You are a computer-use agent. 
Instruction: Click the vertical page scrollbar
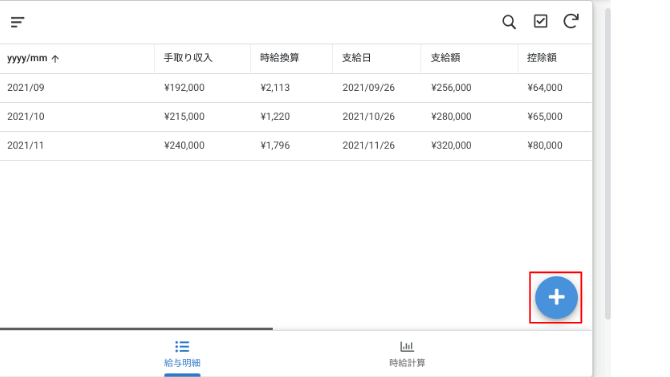point(608,164)
